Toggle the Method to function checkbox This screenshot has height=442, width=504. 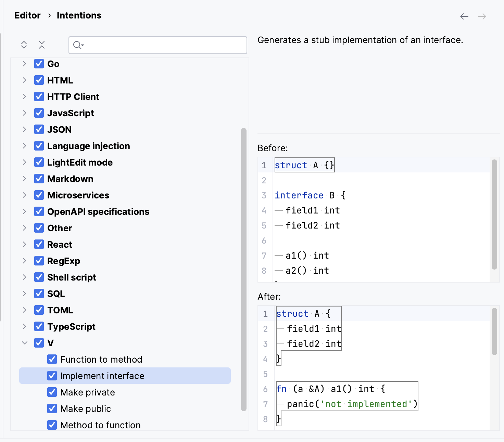[52, 425]
